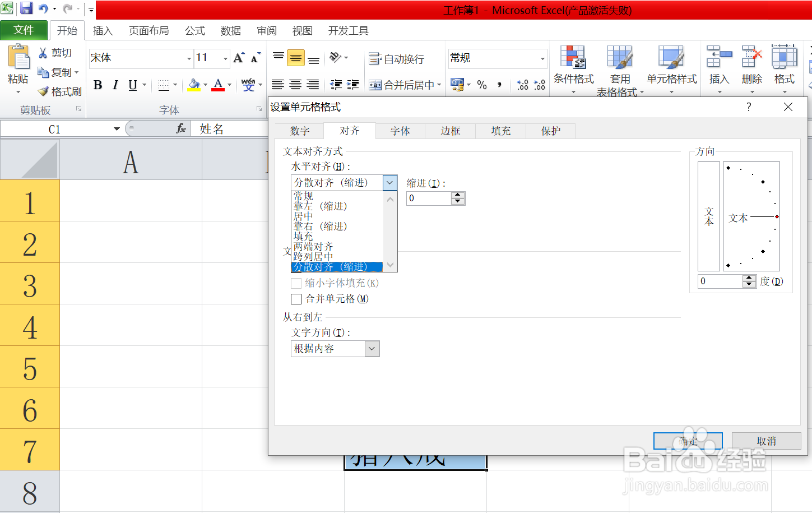The height and width of the screenshot is (513, 812).
Task: Click the align right icon
Action: [x=313, y=85]
